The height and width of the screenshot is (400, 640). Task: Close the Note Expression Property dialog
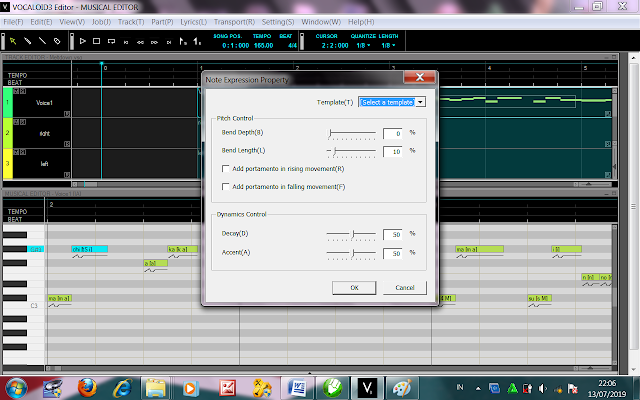point(420,77)
